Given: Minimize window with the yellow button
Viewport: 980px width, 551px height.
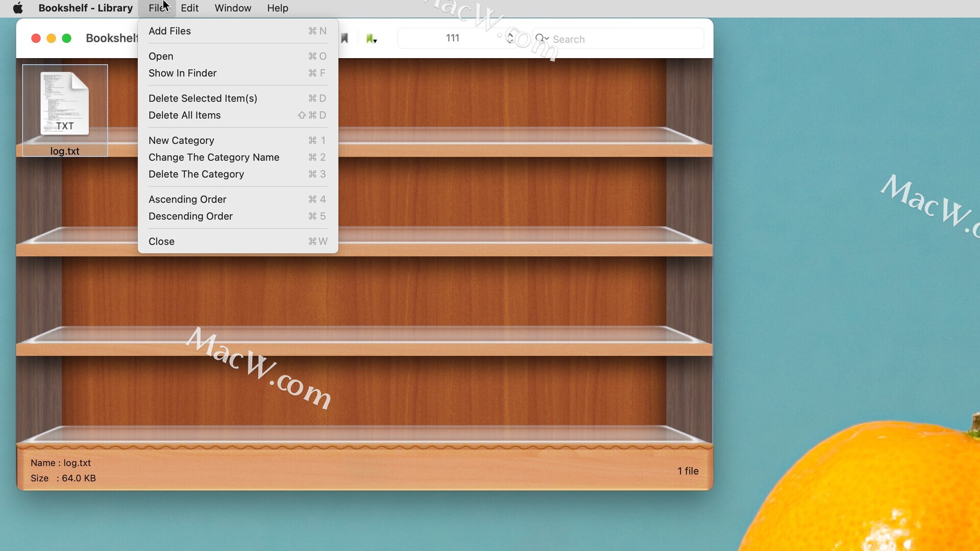Looking at the screenshot, I should pyautogui.click(x=51, y=38).
